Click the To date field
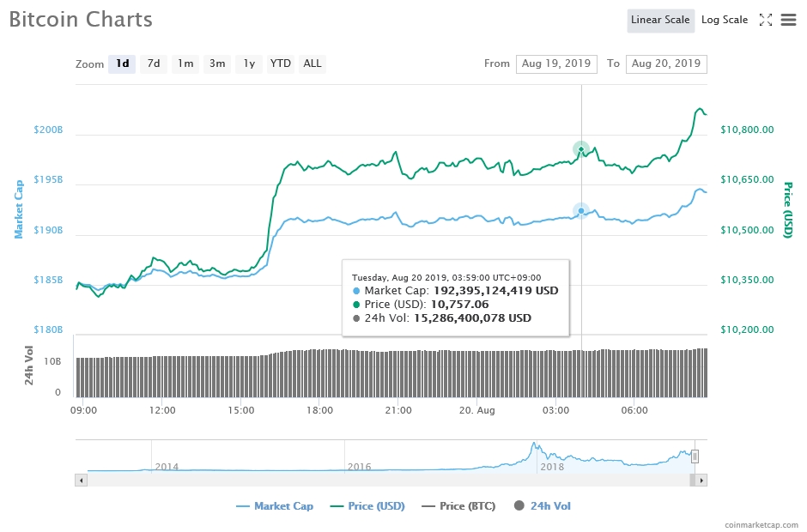Viewport: 807px width, 532px height. tap(665, 63)
